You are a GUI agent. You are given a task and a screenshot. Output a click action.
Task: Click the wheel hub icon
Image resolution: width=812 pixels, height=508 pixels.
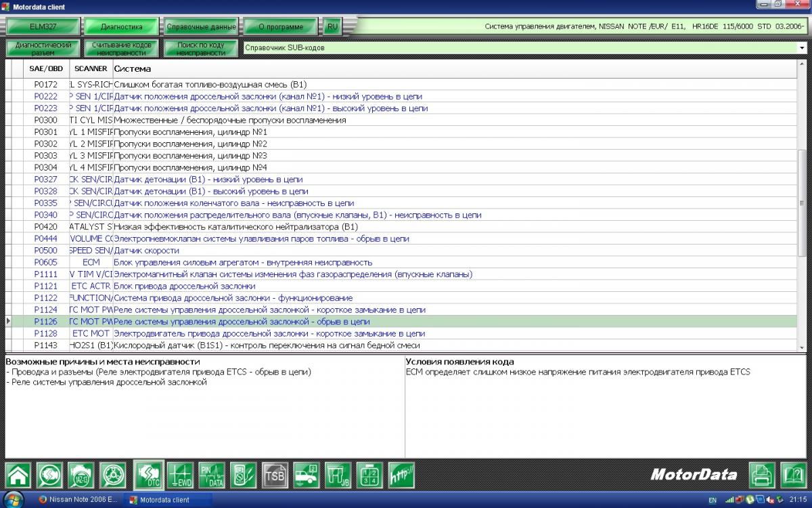click(x=112, y=474)
